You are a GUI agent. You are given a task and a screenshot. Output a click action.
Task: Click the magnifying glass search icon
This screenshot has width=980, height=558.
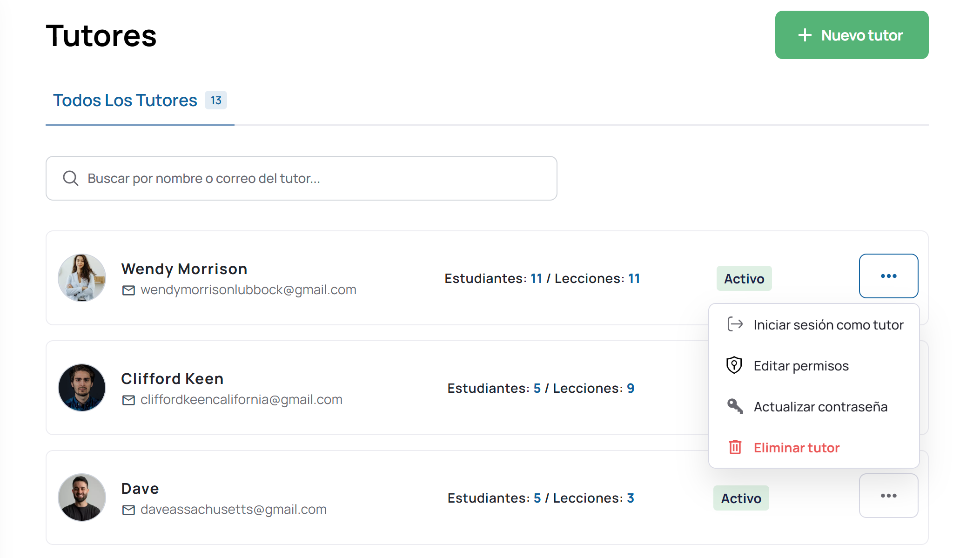(x=71, y=178)
